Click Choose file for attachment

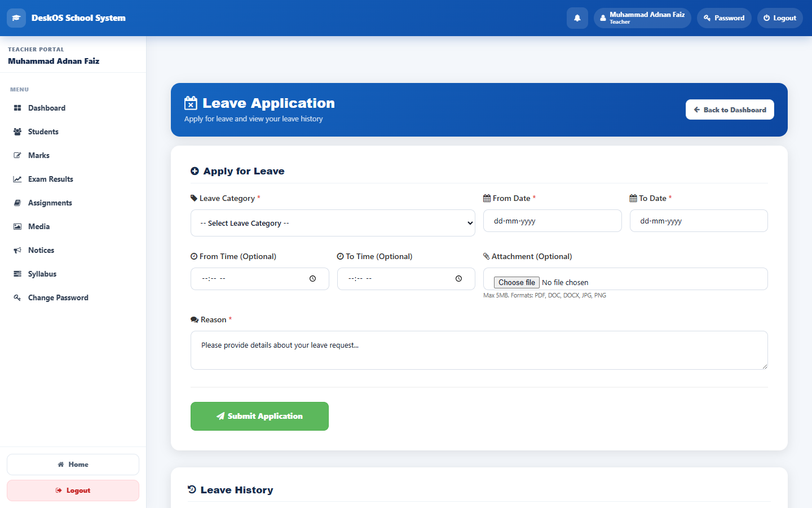[x=517, y=282]
